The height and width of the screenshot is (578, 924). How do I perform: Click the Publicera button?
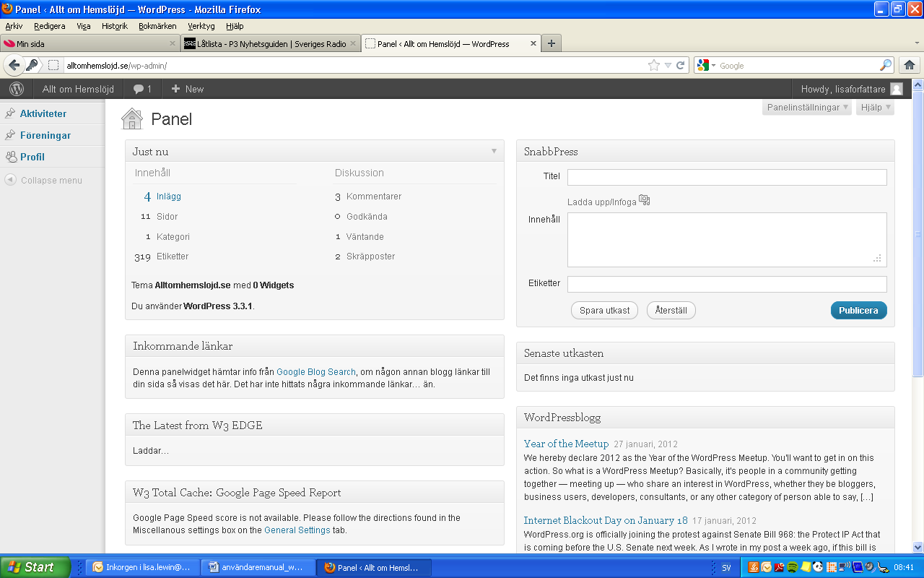[858, 310]
